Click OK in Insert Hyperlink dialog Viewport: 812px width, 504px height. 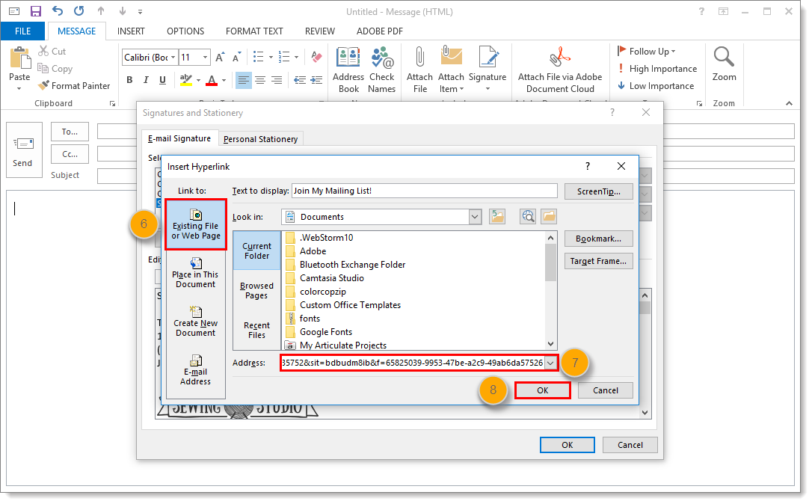[543, 390]
